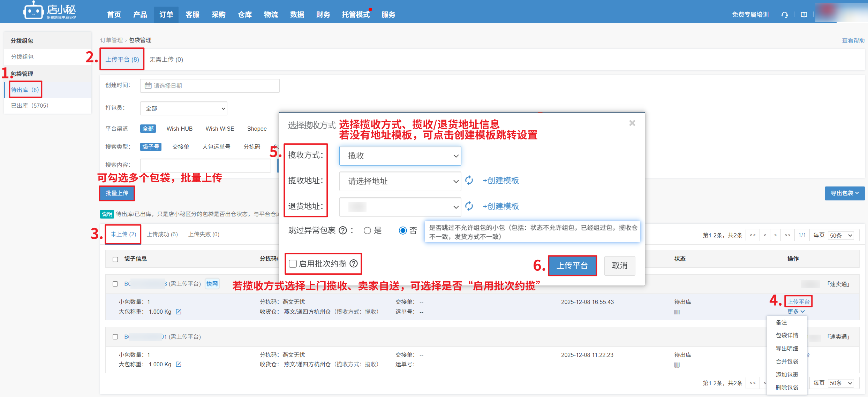Click the question mark beside 跳过异常包裹

tap(343, 231)
